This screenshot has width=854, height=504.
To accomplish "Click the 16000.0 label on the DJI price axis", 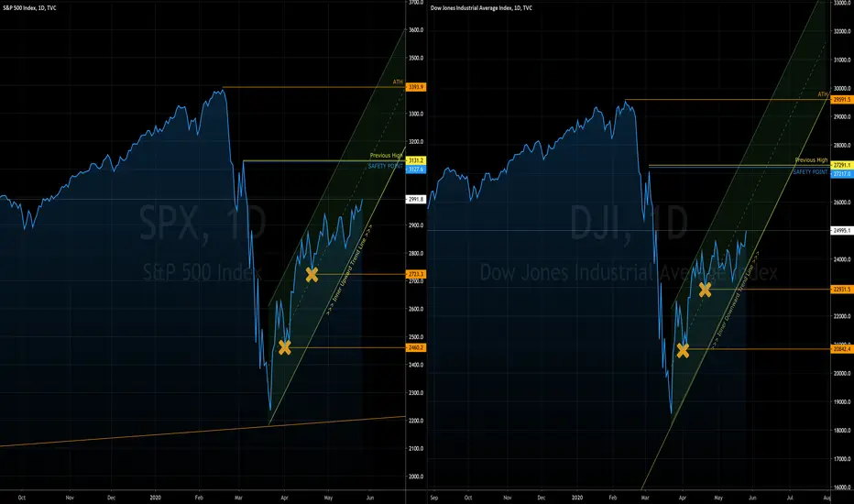I will click(x=841, y=488).
